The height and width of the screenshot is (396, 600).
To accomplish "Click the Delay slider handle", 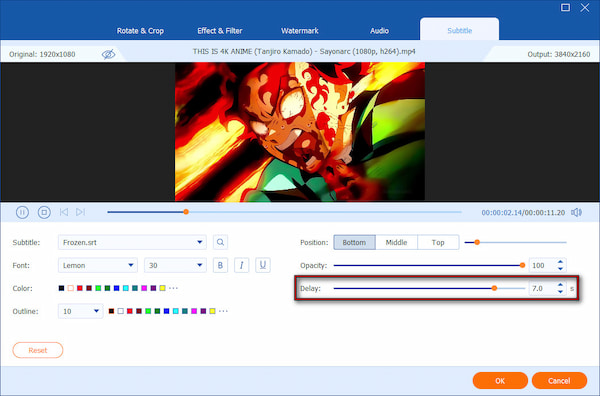I will (x=494, y=288).
